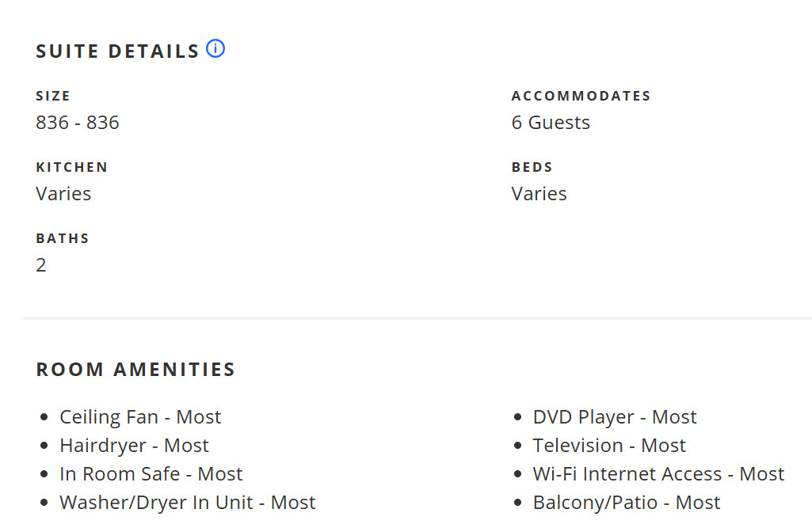This screenshot has width=812, height=528.
Task: Click the In Room Safe amenity
Action: [151, 473]
